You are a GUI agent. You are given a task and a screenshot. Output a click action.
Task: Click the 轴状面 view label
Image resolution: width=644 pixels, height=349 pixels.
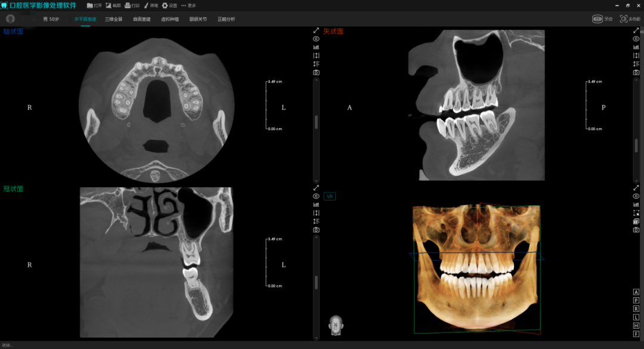[13, 31]
